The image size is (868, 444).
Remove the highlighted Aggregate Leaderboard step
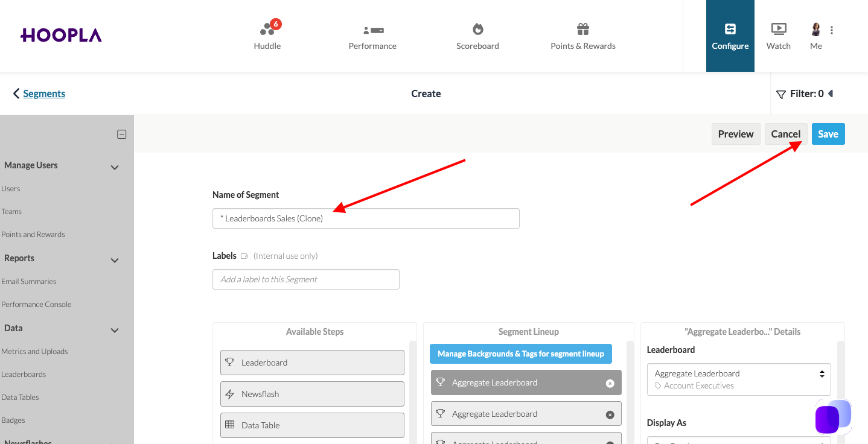[x=610, y=383]
